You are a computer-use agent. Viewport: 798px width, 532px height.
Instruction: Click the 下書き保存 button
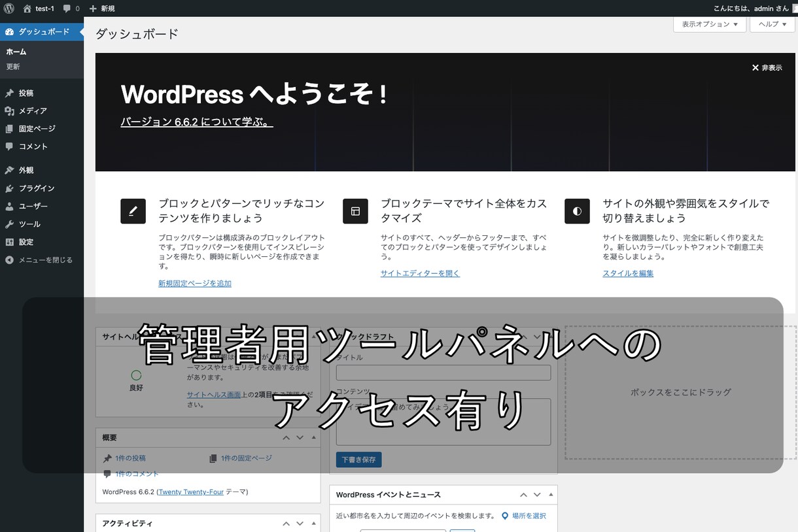(358, 459)
